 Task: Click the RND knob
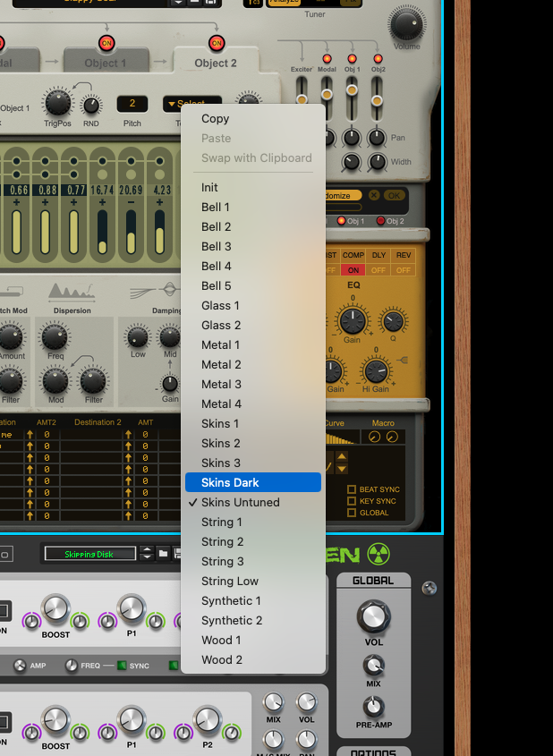[90, 105]
